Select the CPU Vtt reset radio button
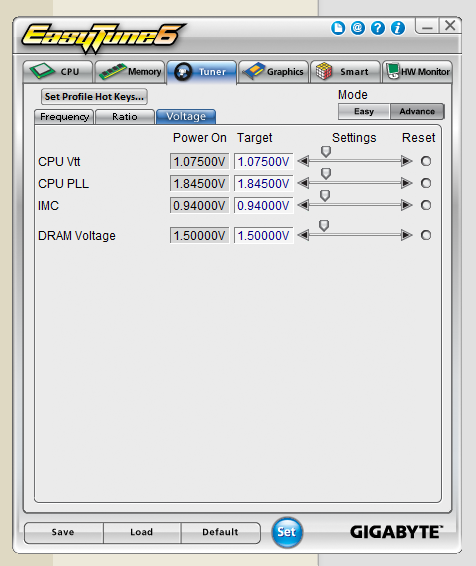476x566 pixels. (426, 161)
